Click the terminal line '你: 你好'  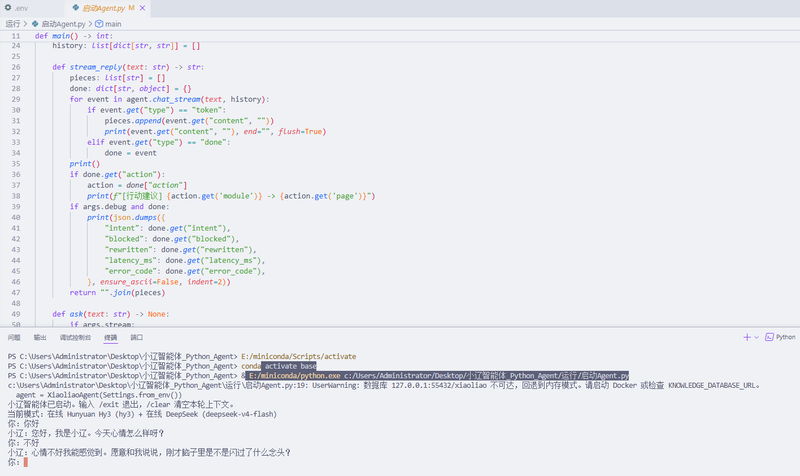tap(23, 423)
